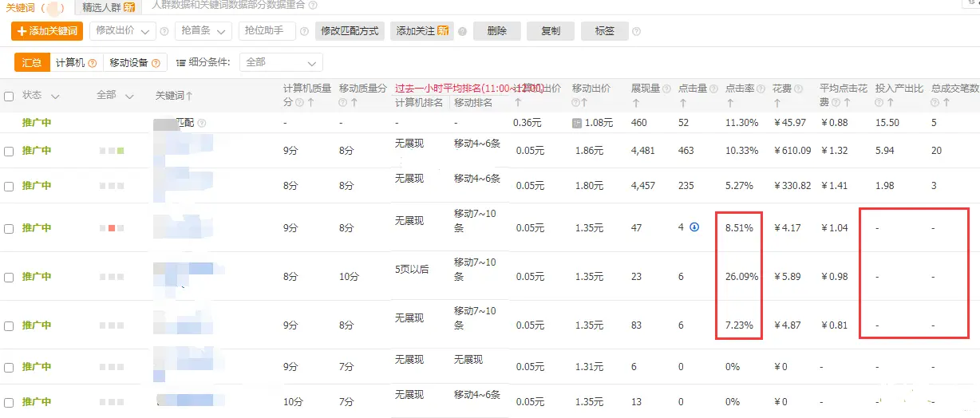The width and height of the screenshot is (980, 418).
Task: Check the second 推广中 keyword row checkbox
Action: tap(9, 186)
